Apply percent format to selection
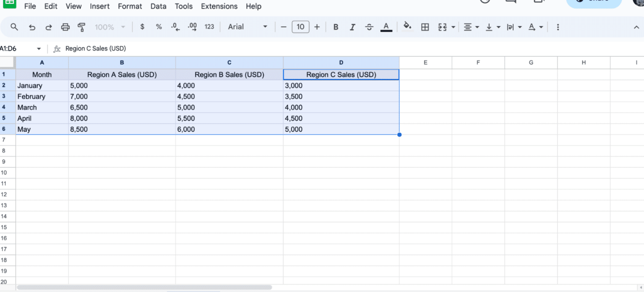The height and width of the screenshot is (292, 644). click(159, 27)
